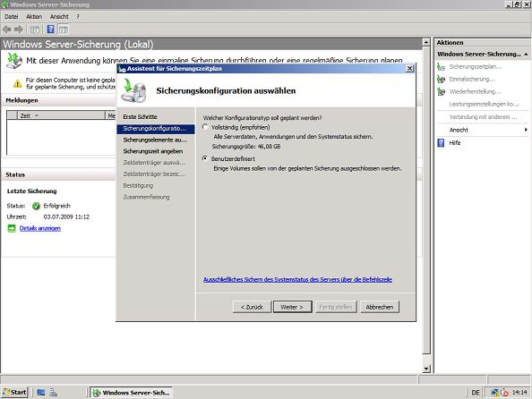Click Hilfe in the Aktionen pane
This screenshot has height=399, width=532.
tap(455, 143)
